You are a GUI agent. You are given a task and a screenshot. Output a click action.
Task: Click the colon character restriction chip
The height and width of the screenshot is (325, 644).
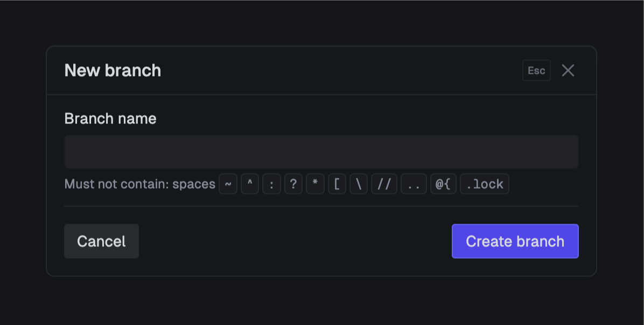(x=271, y=184)
